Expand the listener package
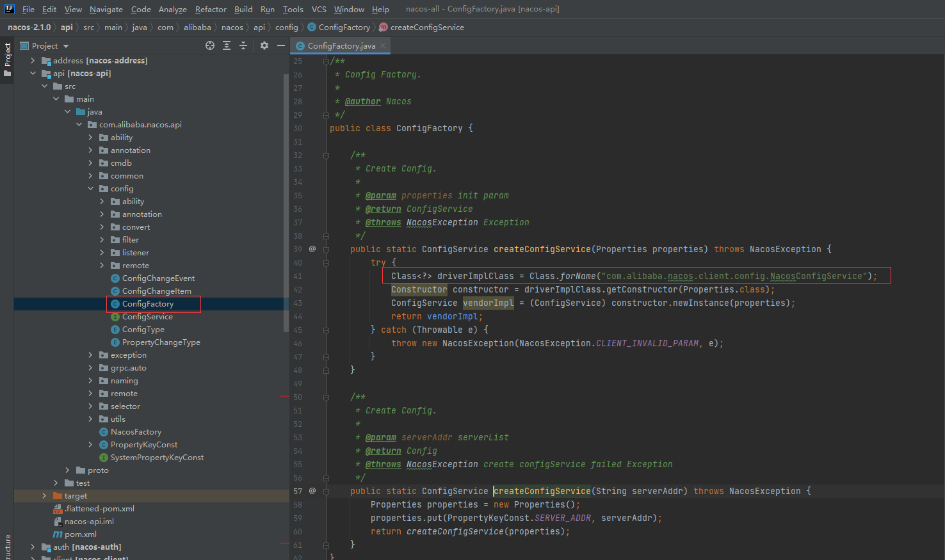Image resolution: width=945 pixels, height=560 pixels. click(x=102, y=253)
